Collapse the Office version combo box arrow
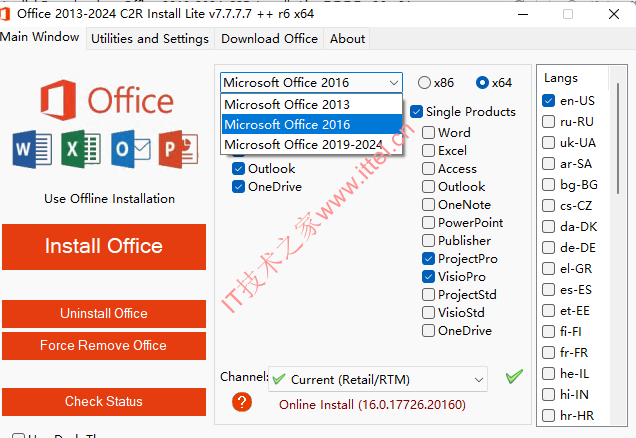The image size is (636, 438). (x=393, y=83)
